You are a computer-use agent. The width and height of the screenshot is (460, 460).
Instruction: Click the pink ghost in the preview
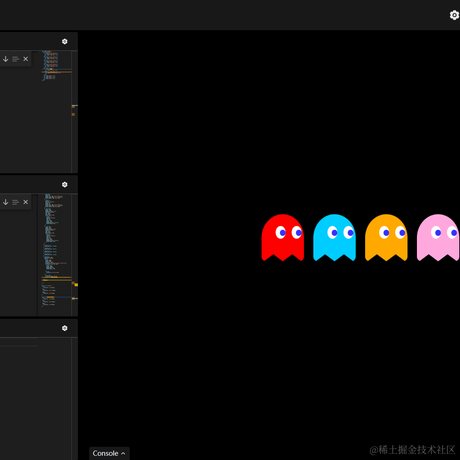pyautogui.click(x=438, y=237)
